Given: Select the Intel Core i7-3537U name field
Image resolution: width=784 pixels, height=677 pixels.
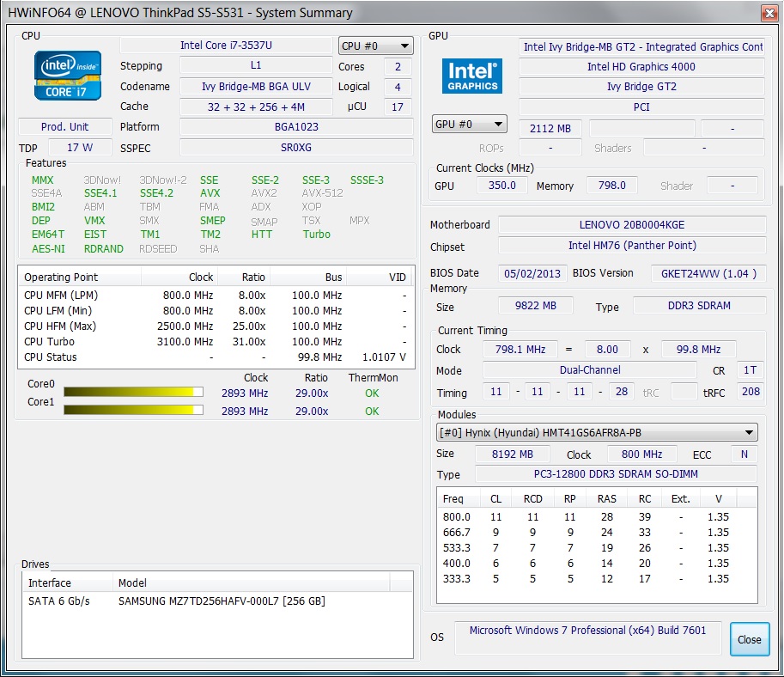Looking at the screenshot, I should [x=226, y=46].
